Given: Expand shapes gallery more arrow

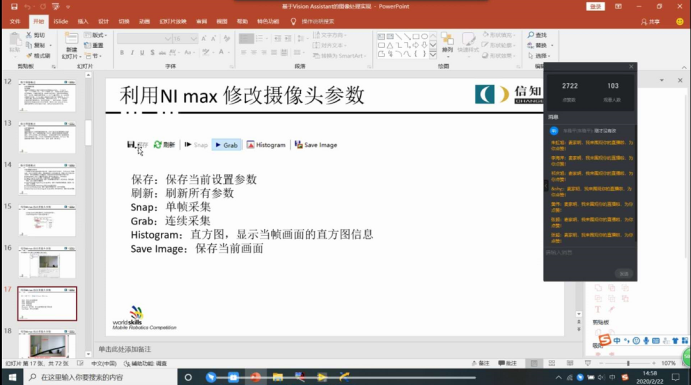Looking at the screenshot, I should click(x=433, y=55).
